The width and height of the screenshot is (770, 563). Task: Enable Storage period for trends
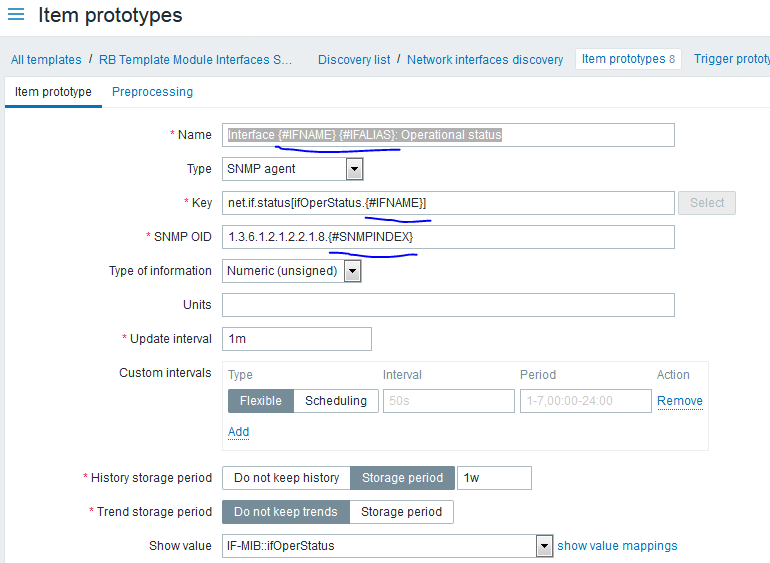point(401,512)
